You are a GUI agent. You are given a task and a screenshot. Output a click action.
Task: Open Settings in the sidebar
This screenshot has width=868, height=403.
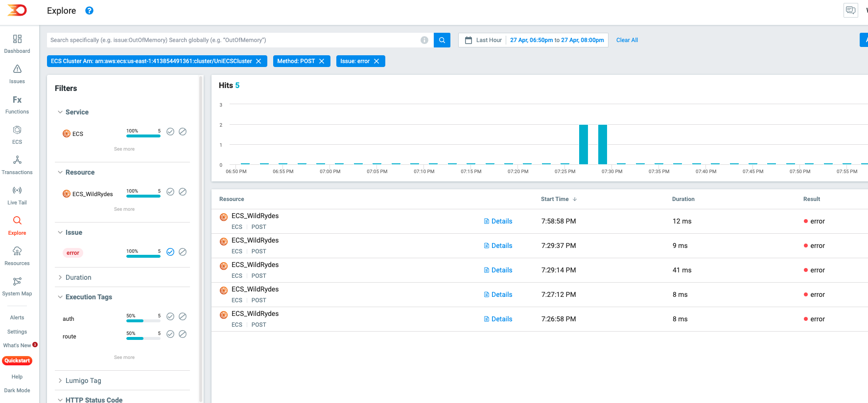(x=17, y=332)
